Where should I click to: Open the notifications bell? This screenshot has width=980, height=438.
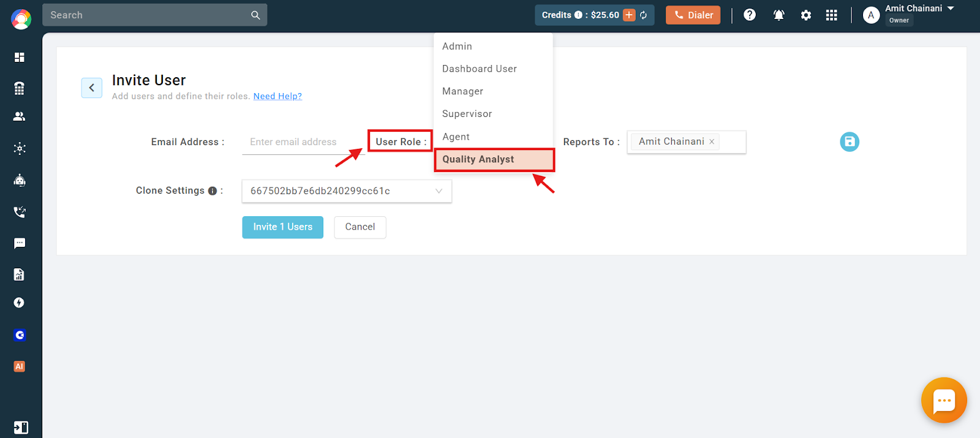(778, 15)
